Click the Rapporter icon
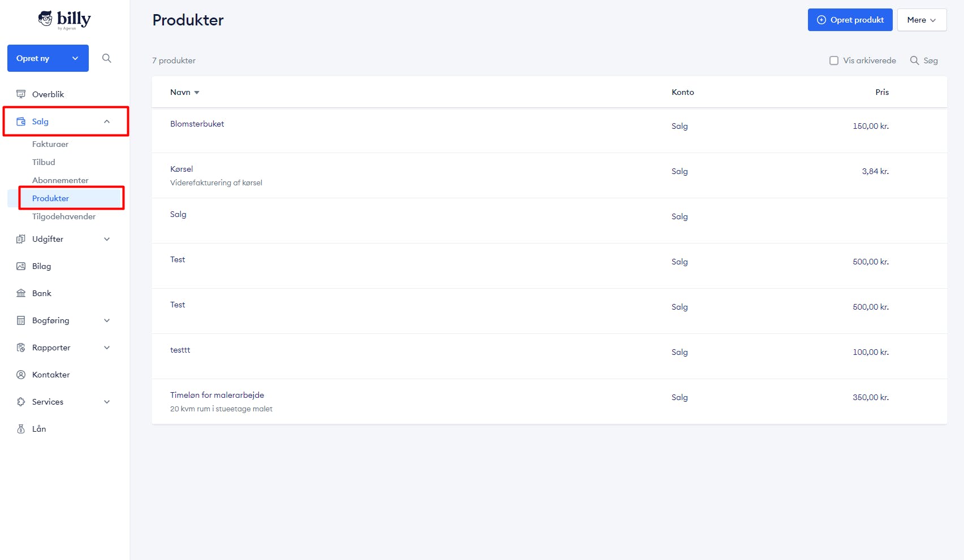Screen dimensions: 964x560 coord(21,348)
